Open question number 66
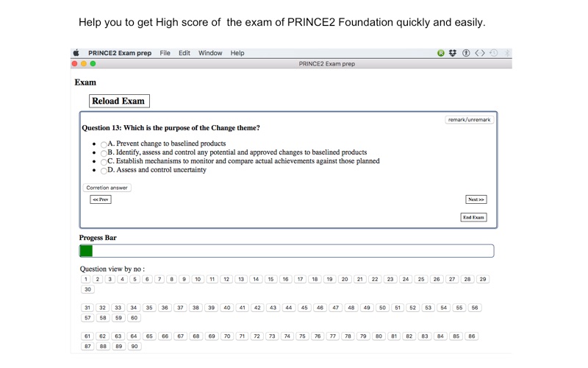 point(165,336)
